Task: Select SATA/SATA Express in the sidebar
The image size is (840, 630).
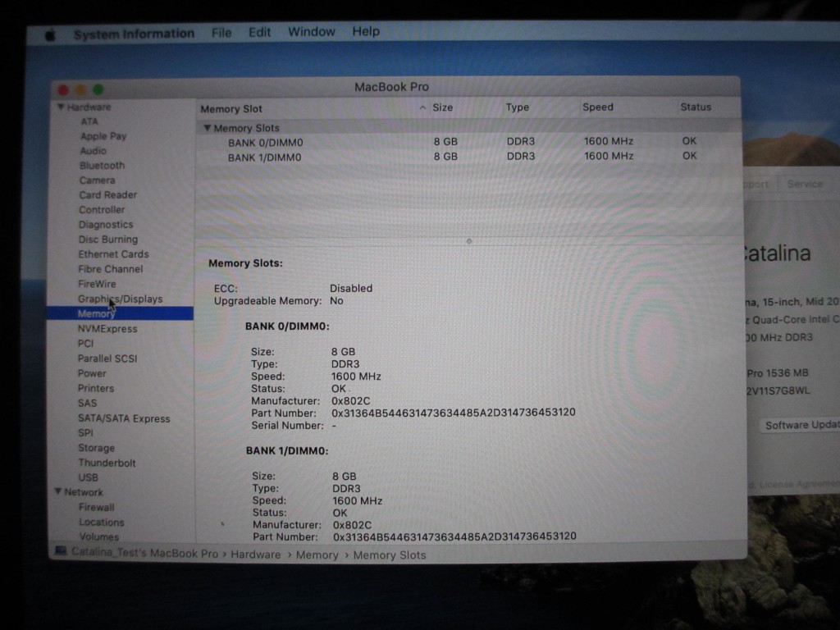Action: pyautogui.click(x=124, y=418)
